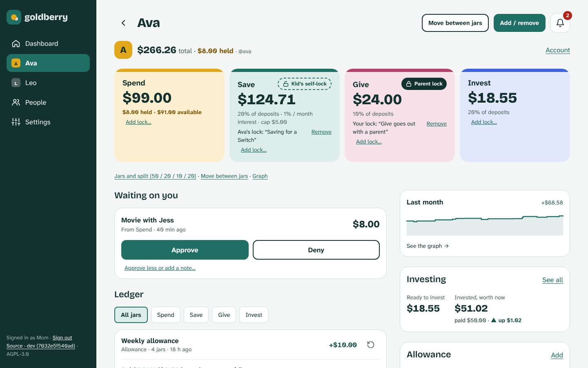This screenshot has width=588, height=368.
Task: Open the notifications bell
Action: pyautogui.click(x=560, y=23)
